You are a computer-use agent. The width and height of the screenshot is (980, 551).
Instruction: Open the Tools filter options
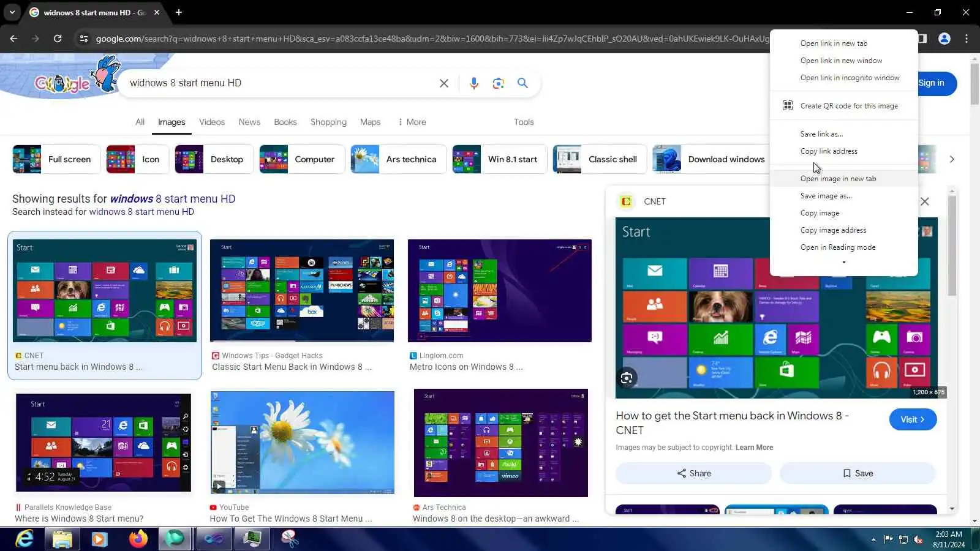click(524, 122)
